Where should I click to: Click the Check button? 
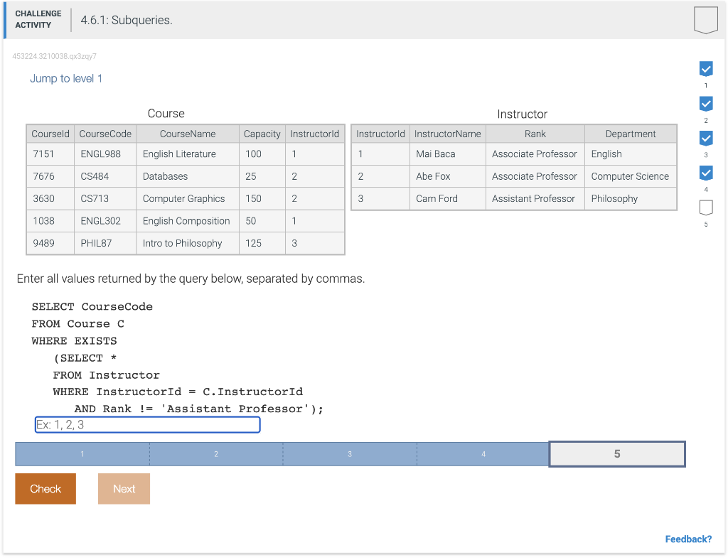(x=45, y=488)
